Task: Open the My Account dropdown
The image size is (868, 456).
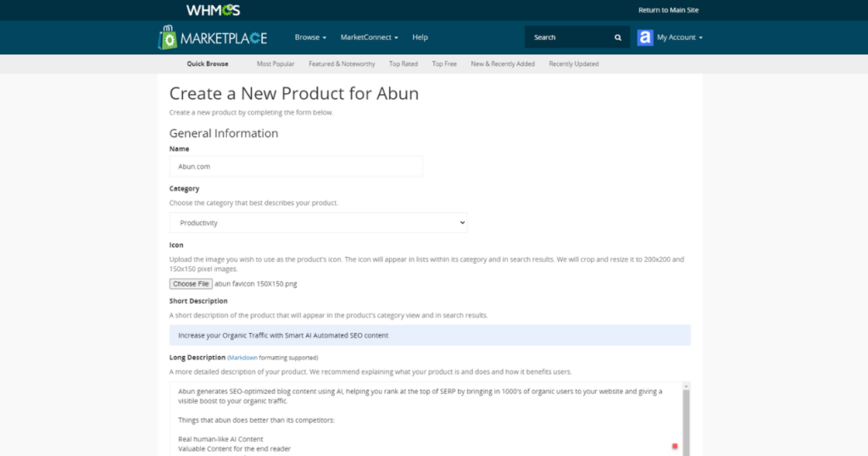Action: (x=680, y=37)
